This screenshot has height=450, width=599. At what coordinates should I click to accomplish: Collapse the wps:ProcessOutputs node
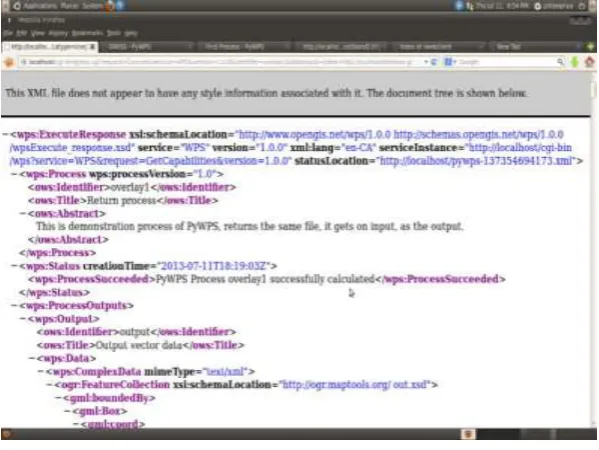(15, 306)
